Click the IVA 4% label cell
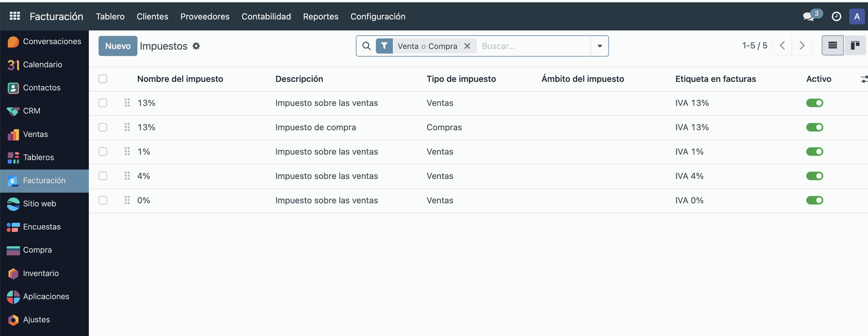Image resolution: width=868 pixels, height=336 pixels. [689, 176]
